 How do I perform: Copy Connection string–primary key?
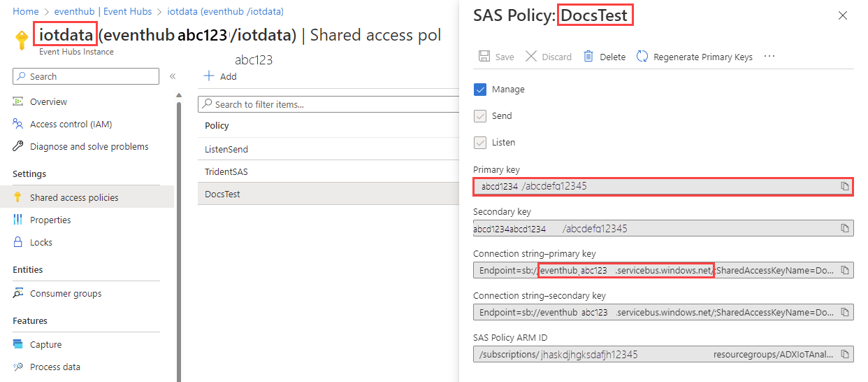844,270
